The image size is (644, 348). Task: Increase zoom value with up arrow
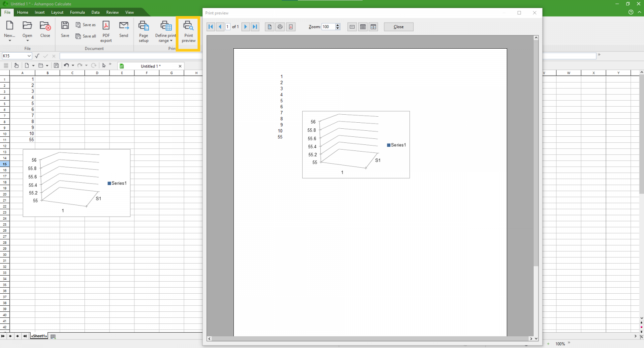pos(338,25)
